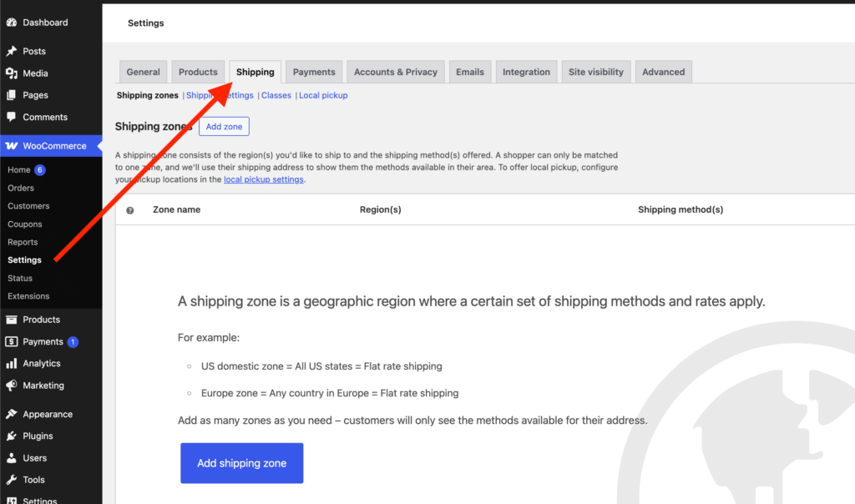Click the Settings page title
The width and height of the screenshot is (855, 504).
coord(145,23)
